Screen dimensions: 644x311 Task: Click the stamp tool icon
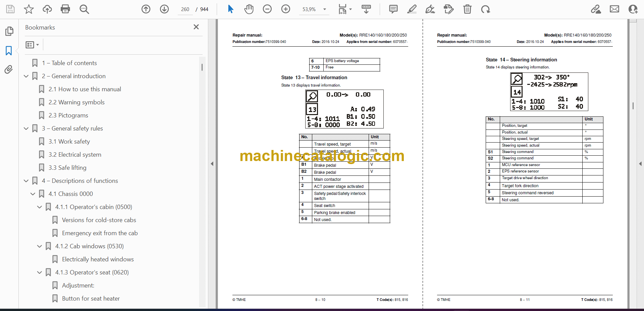[449, 9]
